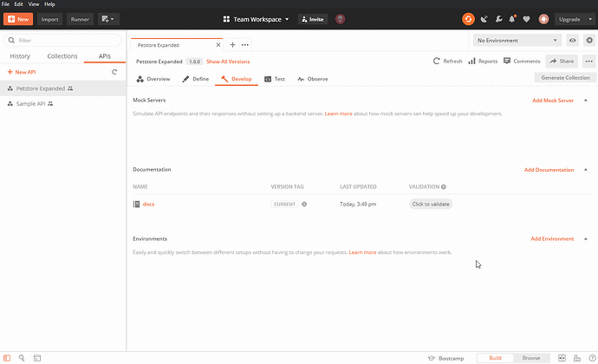Click Add Documentation link
Image resolution: width=598 pixels, height=364 pixels.
(x=549, y=170)
